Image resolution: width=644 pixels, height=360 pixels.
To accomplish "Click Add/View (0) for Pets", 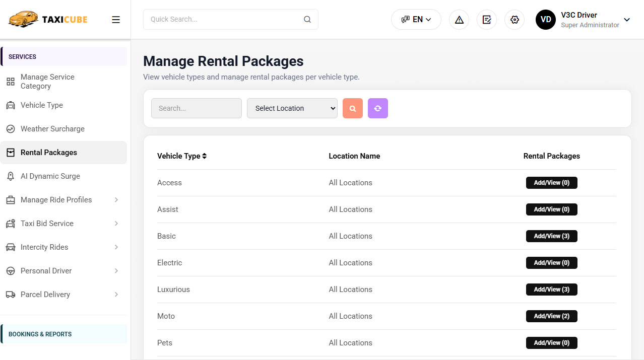I will pyautogui.click(x=552, y=343).
